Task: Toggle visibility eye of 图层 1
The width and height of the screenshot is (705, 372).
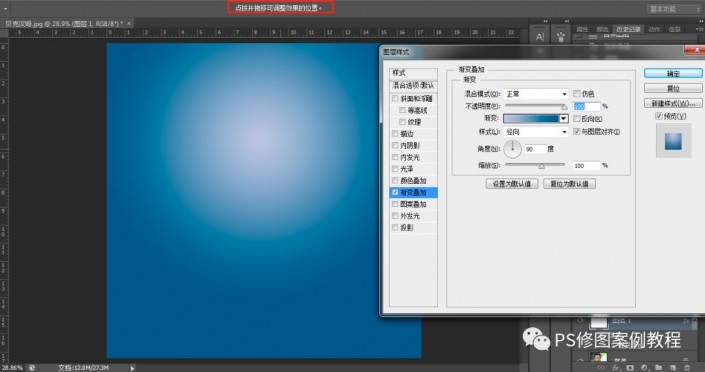Action: 580,321
